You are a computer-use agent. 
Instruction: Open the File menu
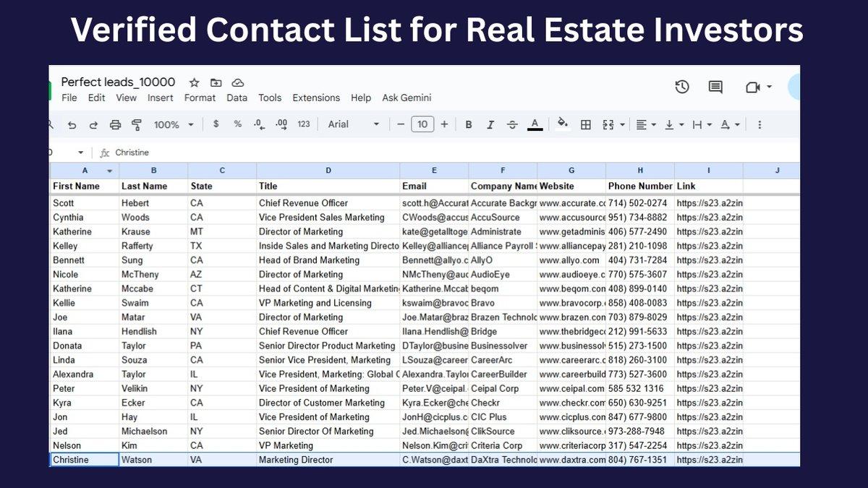point(69,98)
